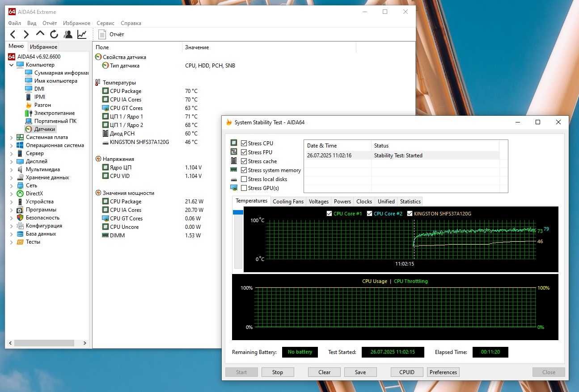The width and height of the screenshot is (579, 392).
Task: Click the Тип датчика sensor icon
Action: tap(106, 66)
